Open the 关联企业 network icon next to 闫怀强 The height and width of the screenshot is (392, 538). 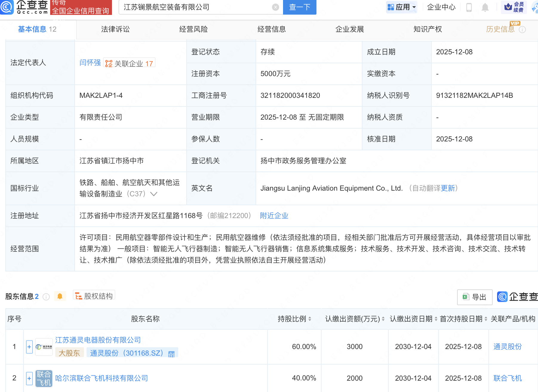[x=109, y=63]
